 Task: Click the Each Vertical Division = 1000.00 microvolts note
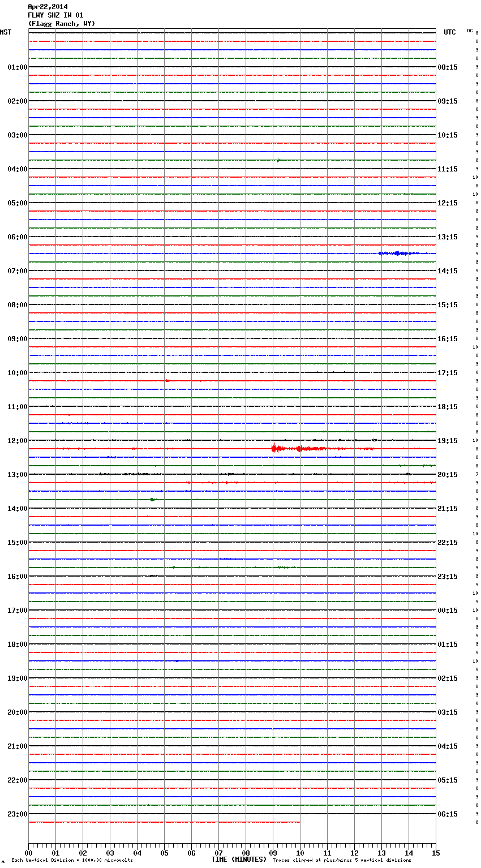pyautogui.click(x=72, y=861)
